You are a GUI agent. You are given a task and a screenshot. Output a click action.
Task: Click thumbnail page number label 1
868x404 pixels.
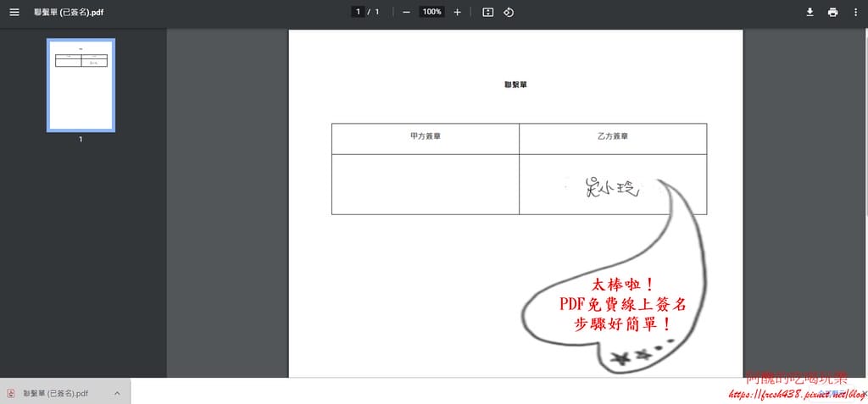[x=81, y=140]
